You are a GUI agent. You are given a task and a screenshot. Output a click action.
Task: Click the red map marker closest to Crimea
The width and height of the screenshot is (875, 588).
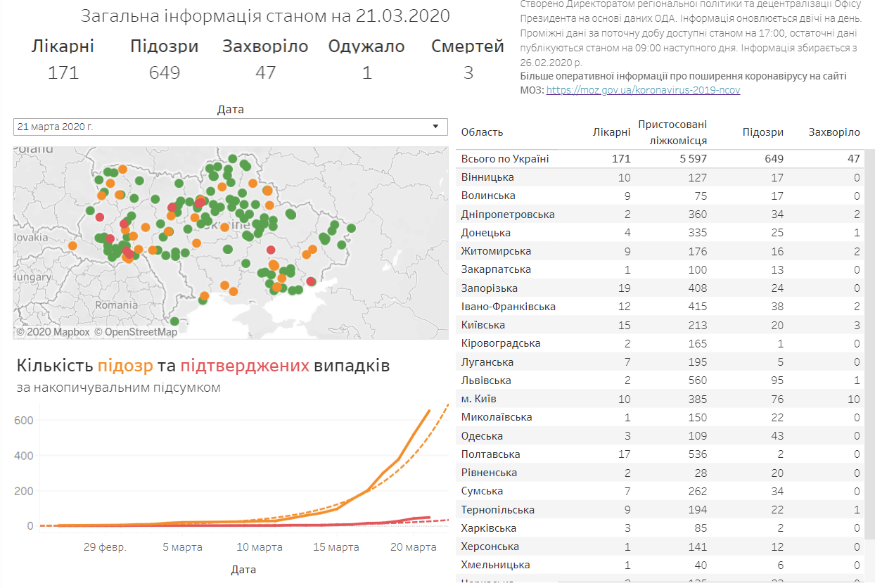click(311, 281)
